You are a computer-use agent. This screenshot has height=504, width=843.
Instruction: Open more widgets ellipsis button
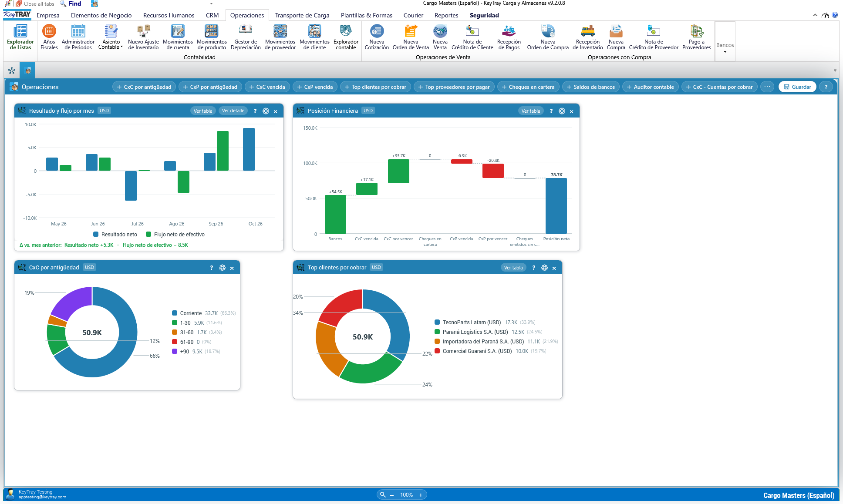[x=767, y=87]
